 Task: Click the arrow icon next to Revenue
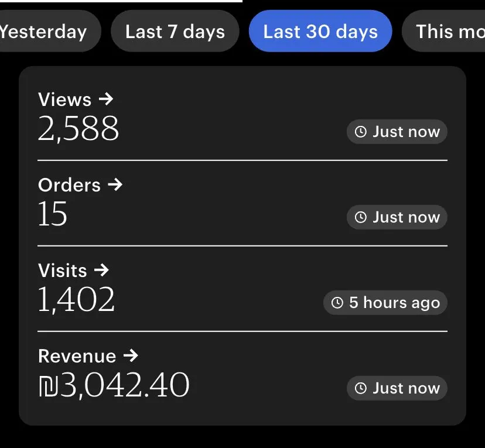coord(131,355)
